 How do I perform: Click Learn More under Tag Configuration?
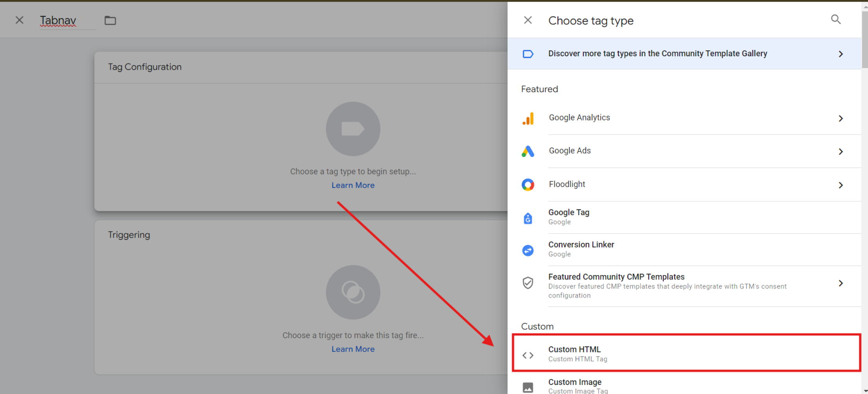tap(353, 185)
